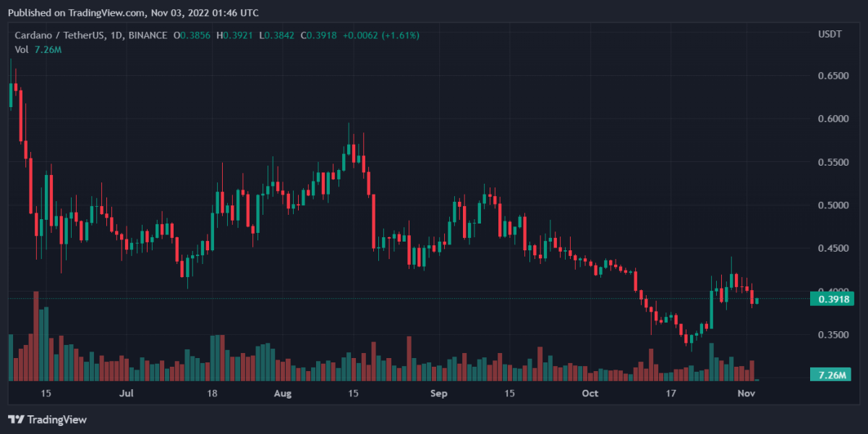Viewport: 868px width, 434px height.
Task: Click the TradingView logo at bottom left
Action: 47,420
